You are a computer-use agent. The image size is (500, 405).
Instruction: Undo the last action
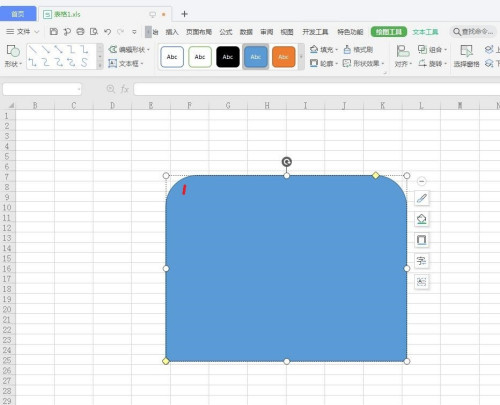coord(107,32)
